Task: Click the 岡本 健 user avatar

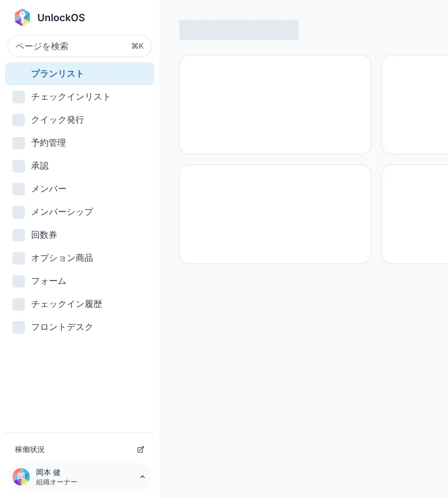Action: coord(21,477)
